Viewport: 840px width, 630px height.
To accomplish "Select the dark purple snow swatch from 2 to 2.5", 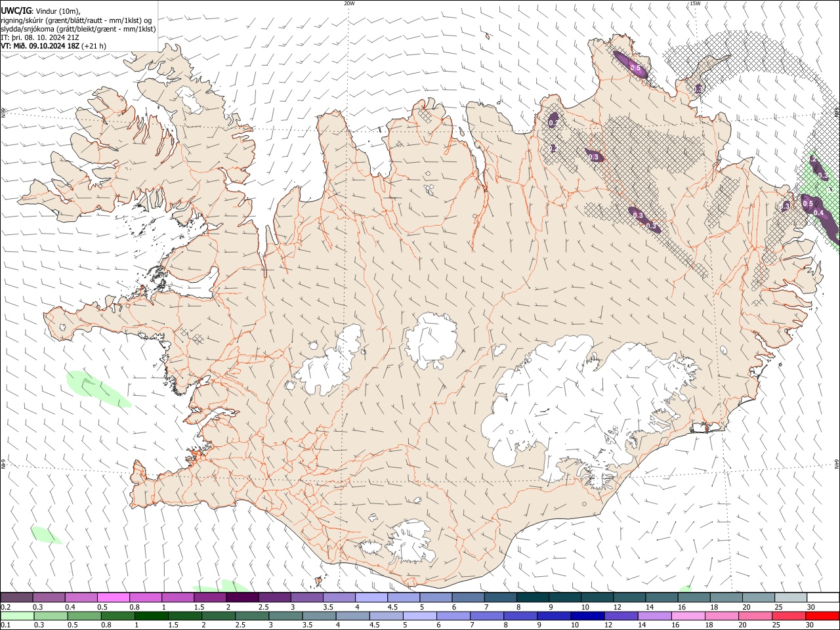I will 242,597.
